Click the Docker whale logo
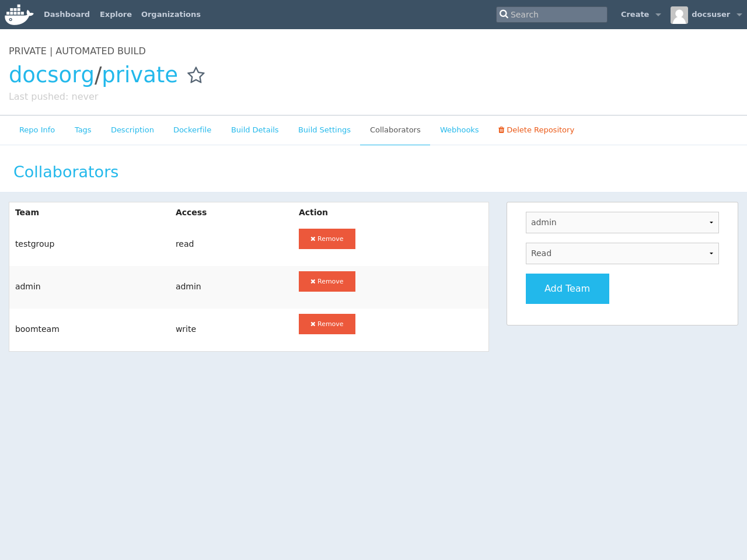747x560 pixels. tap(18, 14)
